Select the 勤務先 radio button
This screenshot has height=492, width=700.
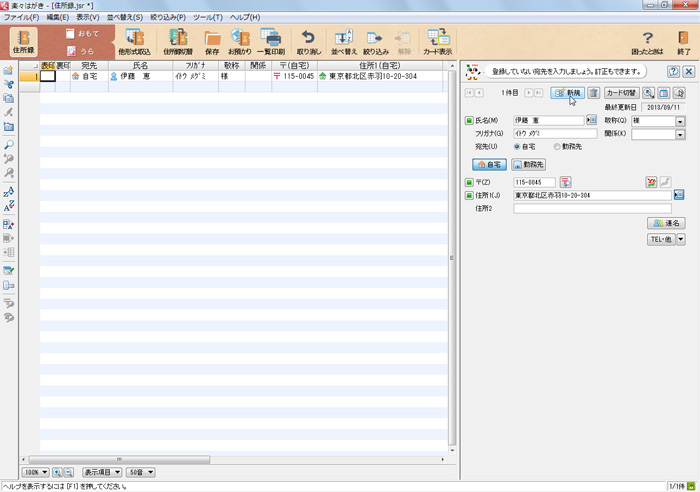coord(557,146)
